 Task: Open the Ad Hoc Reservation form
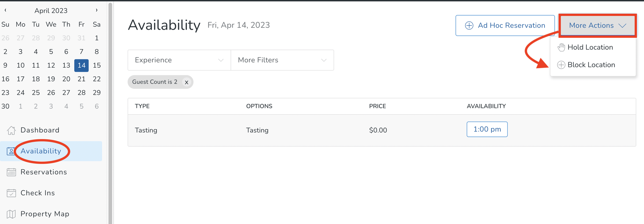[x=505, y=25]
